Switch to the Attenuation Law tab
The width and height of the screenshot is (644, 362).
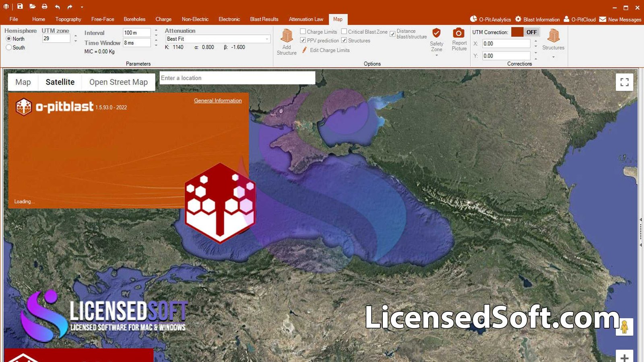click(305, 19)
